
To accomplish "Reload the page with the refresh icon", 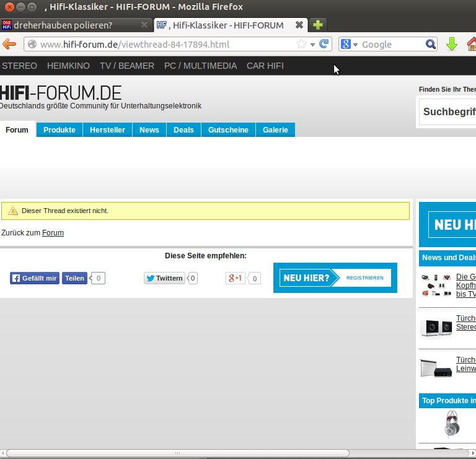I will pos(324,45).
